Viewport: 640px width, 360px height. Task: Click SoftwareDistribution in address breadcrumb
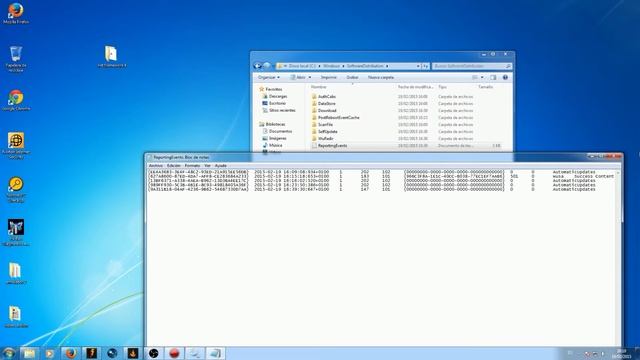point(365,66)
